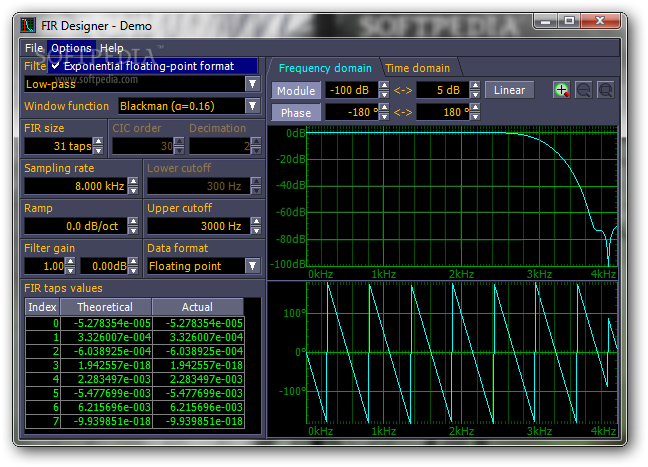Click theoretical value 3.326007e-004
This screenshot has width=648, height=467.
[106, 337]
